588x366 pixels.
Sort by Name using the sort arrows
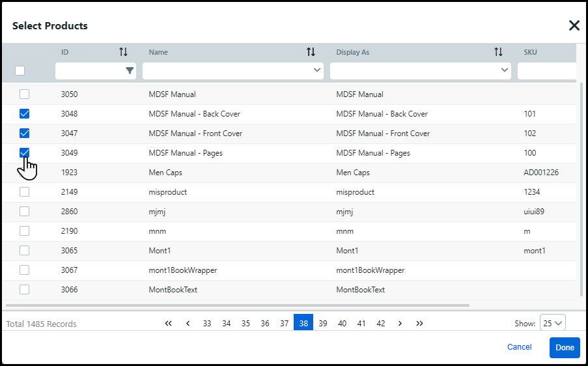[x=311, y=52]
